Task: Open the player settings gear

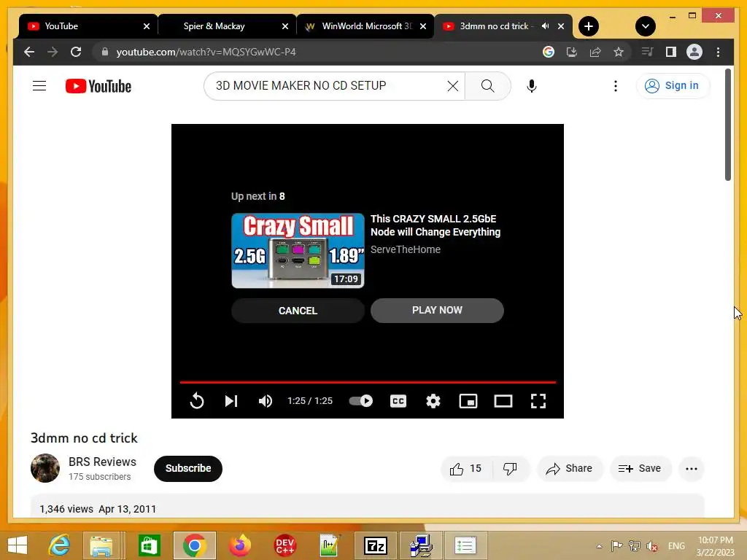Action: tap(433, 401)
